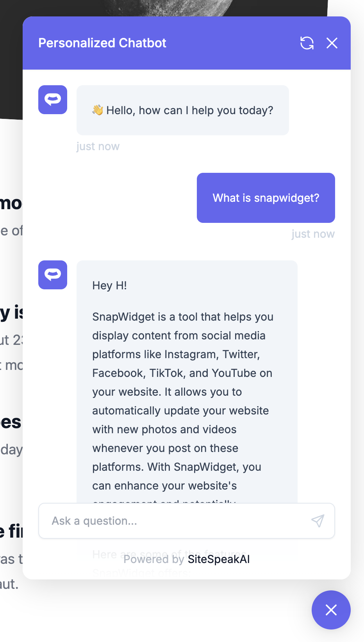Image resolution: width=364 pixels, height=642 pixels.
Task: Click the bot avatar beside the SnapWidget answer
Action: point(53,275)
